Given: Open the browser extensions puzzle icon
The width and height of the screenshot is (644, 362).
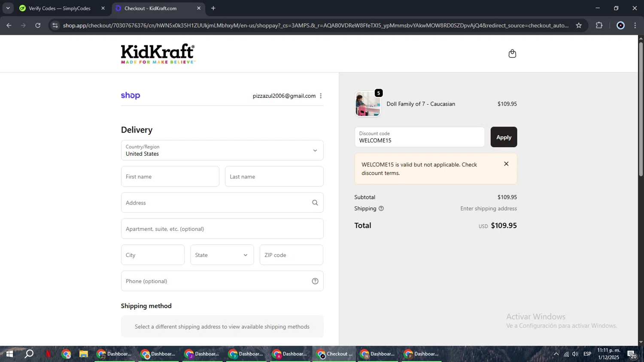Looking at the screenshot, I should (599, 25).
